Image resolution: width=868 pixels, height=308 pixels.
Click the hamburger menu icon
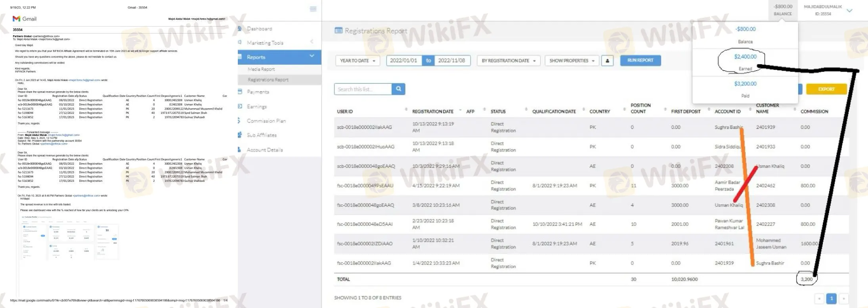(x=313, y=9)
